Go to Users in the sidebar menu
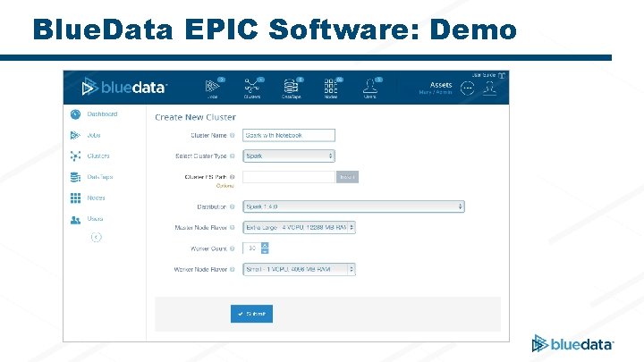Image resolution: width=644 pixels, height=362 pixels. (x=96, y=219)
